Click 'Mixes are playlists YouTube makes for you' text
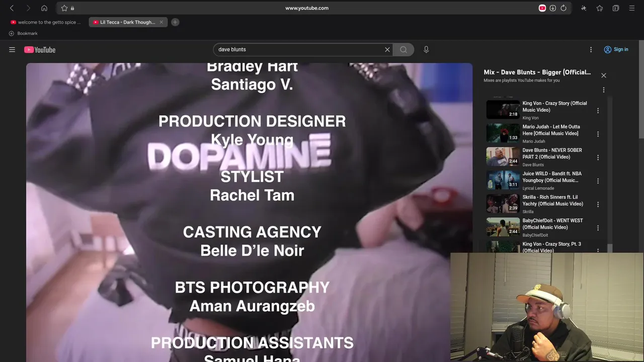This screenshot has width=644, height=362. tap(521, 80)
